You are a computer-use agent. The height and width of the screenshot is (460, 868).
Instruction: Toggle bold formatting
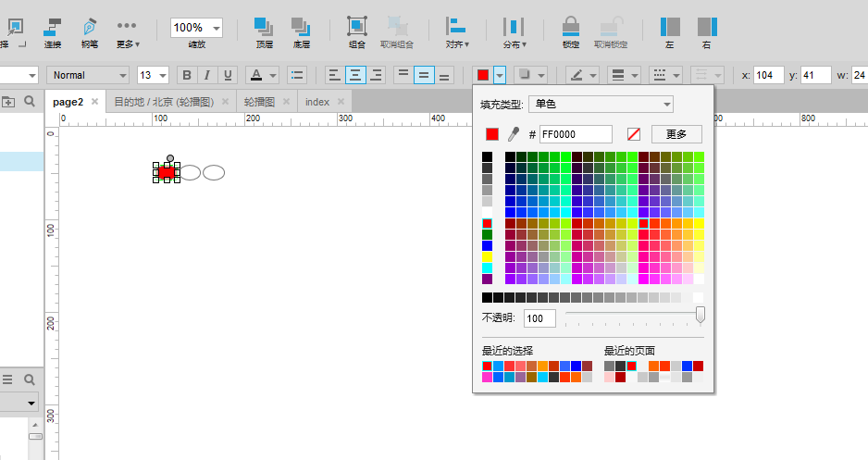tap(187, 75)
